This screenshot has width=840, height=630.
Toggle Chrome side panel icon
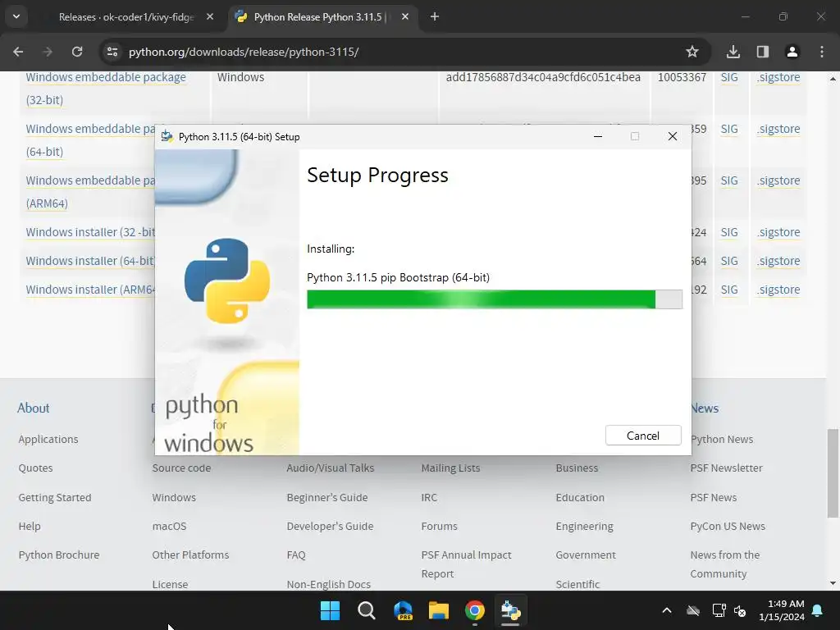pyautogui.click(x=763, y=52)
